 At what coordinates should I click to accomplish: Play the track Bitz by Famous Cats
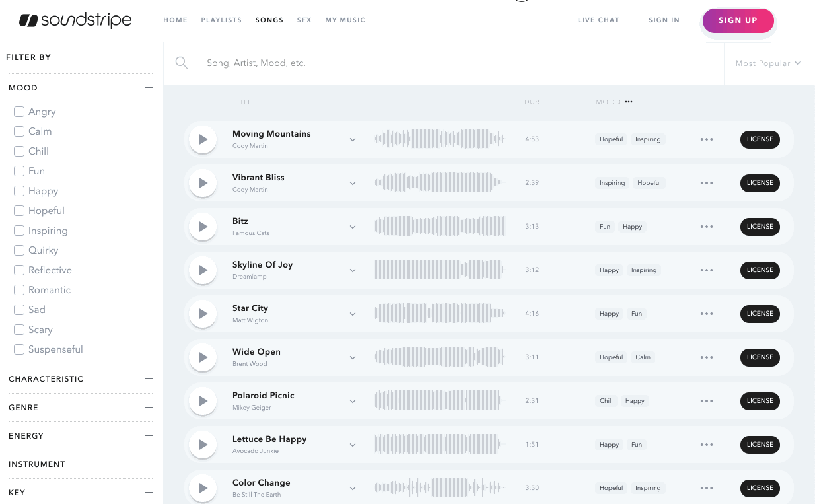click(x=203, y=227)
